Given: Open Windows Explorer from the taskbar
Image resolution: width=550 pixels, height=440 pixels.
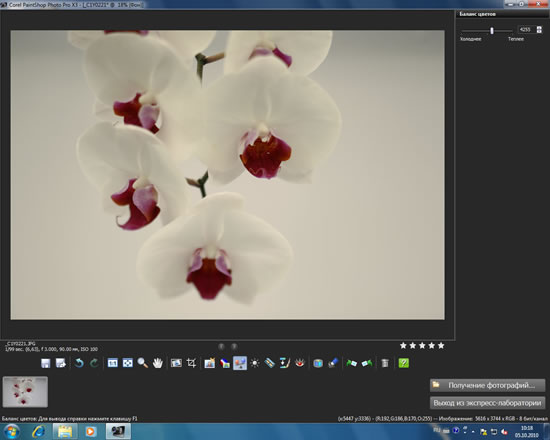Looking at the screenshot, I should tap(65, 431).
